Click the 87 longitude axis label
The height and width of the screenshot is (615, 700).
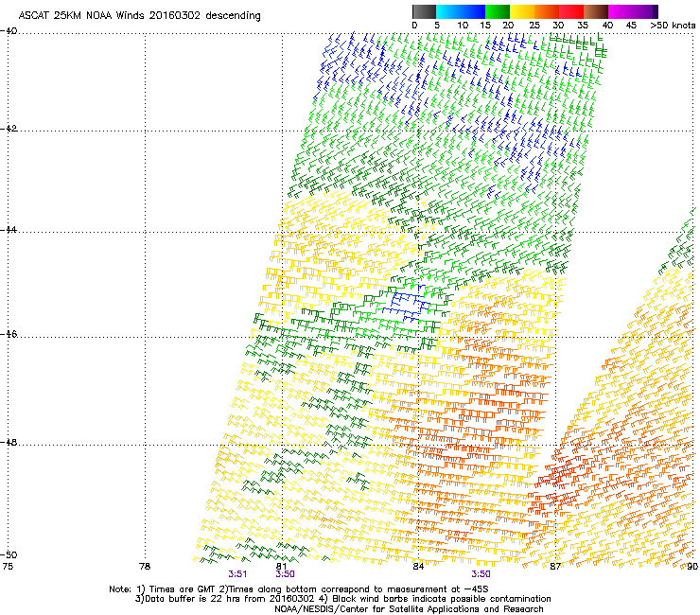[555, 567]
